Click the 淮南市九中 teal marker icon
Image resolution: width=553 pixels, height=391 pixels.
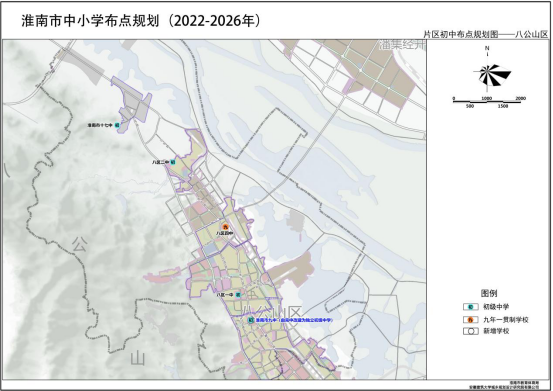click(x=250, y=320)
